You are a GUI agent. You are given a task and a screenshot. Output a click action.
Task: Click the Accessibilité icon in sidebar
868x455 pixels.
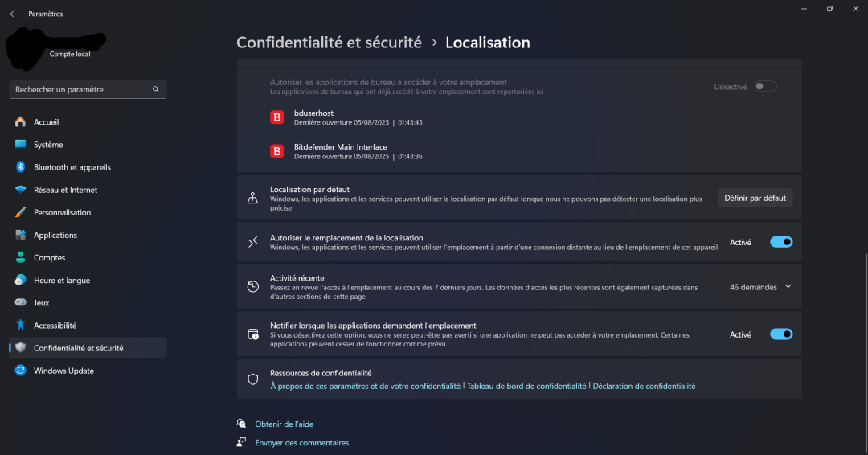tap(20, 326)
